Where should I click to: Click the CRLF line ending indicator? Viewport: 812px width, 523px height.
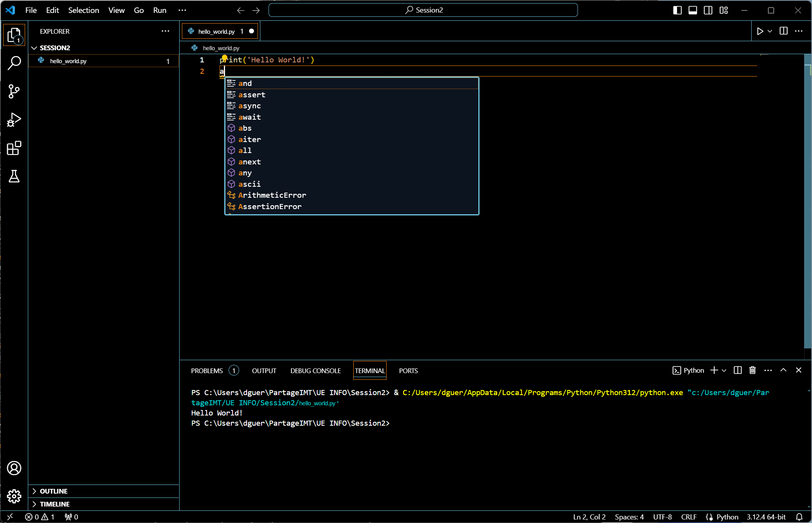[688, 517]
